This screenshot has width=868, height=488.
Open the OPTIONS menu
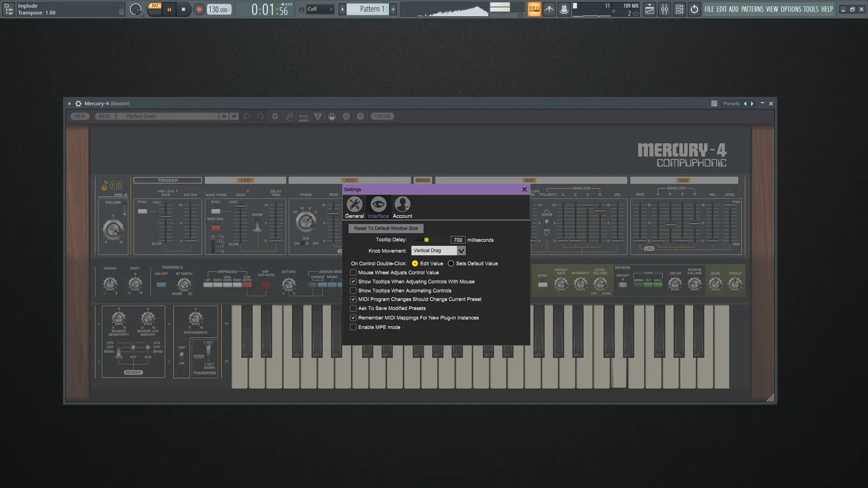coord(791,9)
